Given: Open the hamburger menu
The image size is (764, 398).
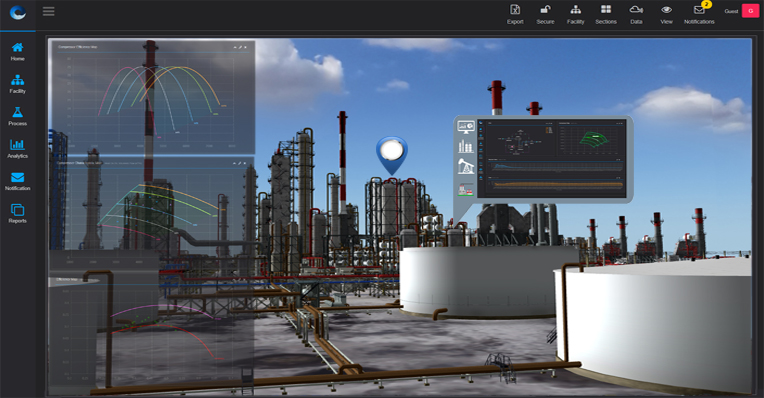Looking at the screenshot, I should click(48, 11).
